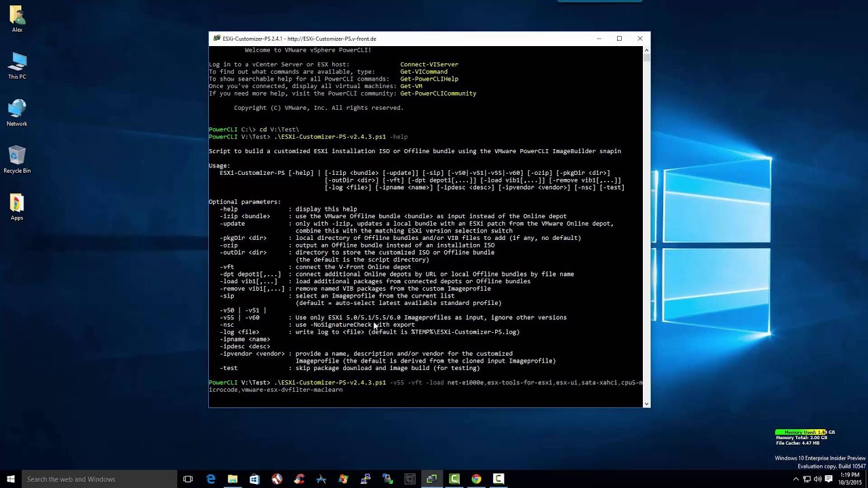Viewport: 868px width, 488px height.
Task: Open the Windows Store taskbar icon
Action: [x=254, y=479]
